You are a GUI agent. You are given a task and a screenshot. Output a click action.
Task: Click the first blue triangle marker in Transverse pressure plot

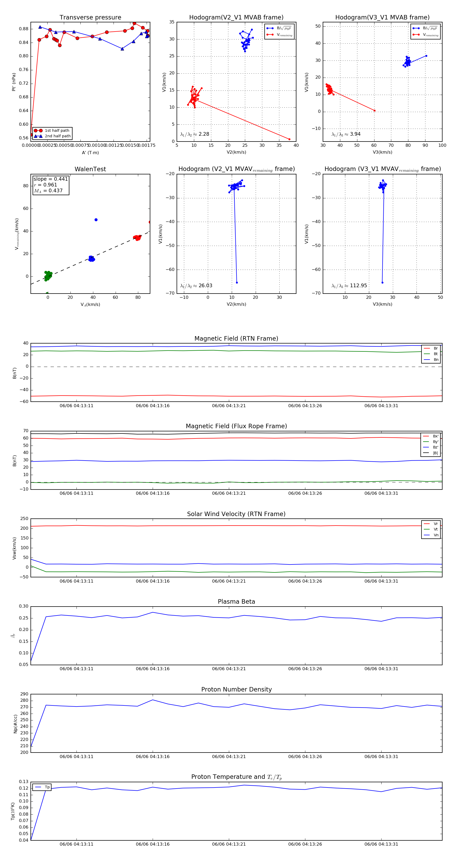[40, 27]
